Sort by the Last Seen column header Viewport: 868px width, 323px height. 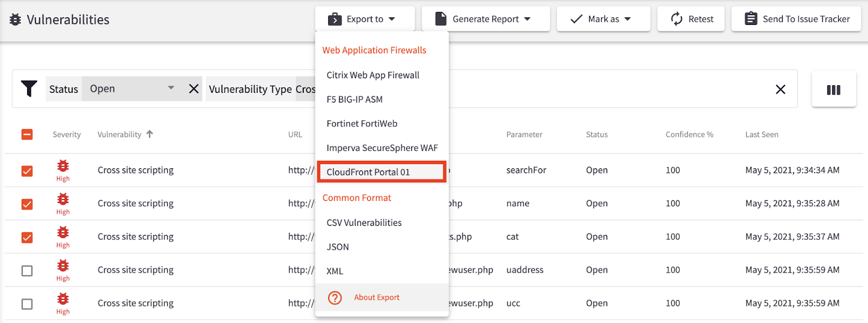(761, 135)
